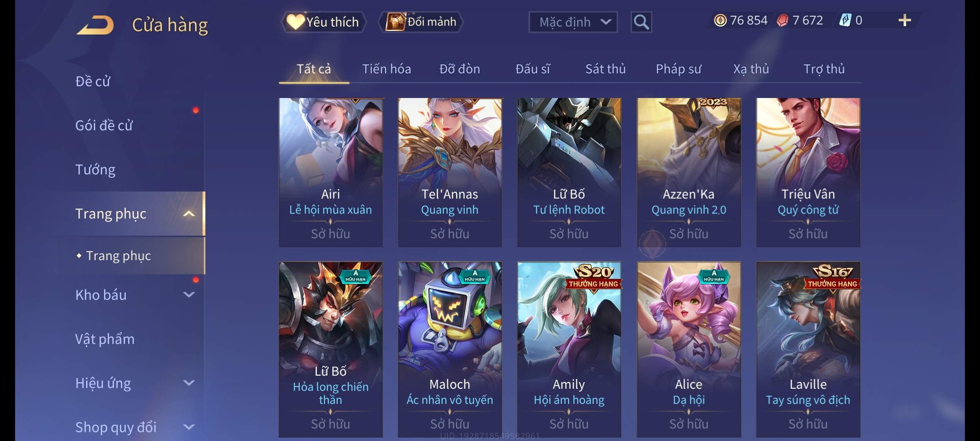Screen dimensions: 980x441
Task: Go to the Tướng sidebar section
Action: (x=95, y=169)
